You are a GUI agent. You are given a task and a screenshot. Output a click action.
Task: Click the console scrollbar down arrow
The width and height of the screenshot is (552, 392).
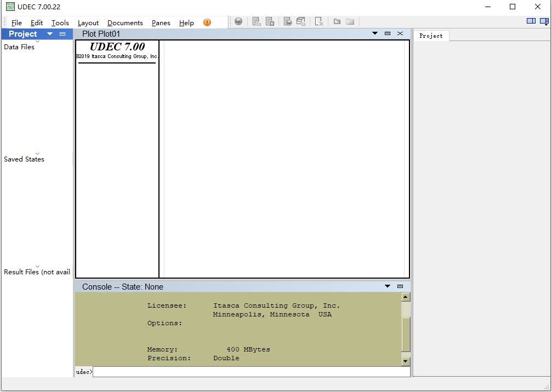[x=406, y=361]
